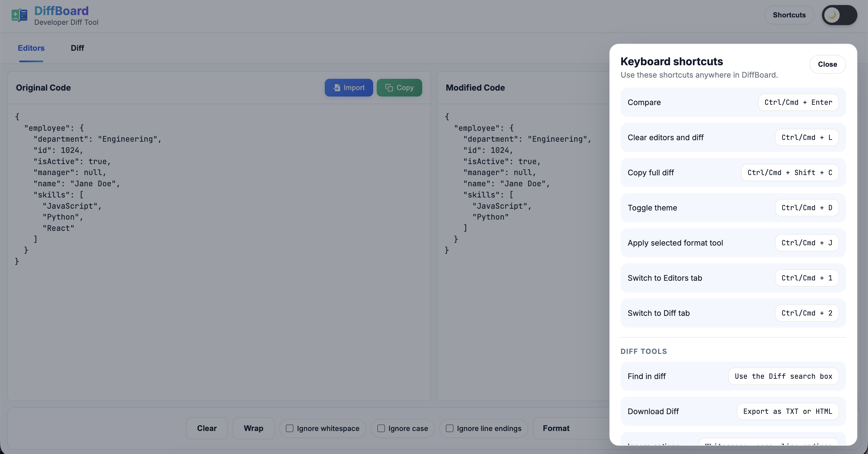Enable Ignore whitespace checkbox
This screenshot has height=454, width=868.
point(289,428)
